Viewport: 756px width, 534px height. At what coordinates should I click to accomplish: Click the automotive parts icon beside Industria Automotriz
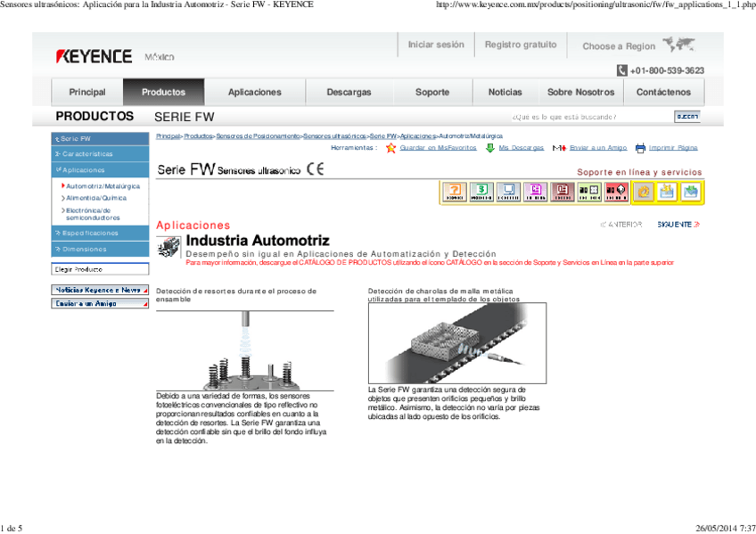tap(168, 247)
